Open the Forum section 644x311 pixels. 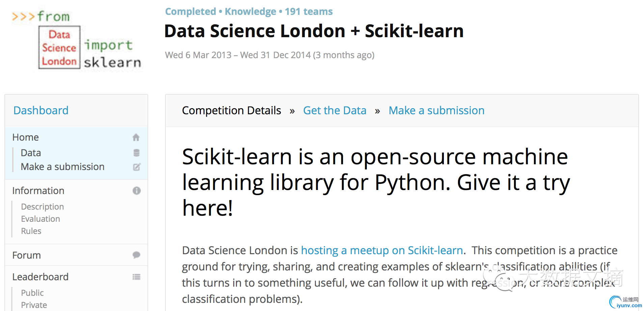(27, 255)
